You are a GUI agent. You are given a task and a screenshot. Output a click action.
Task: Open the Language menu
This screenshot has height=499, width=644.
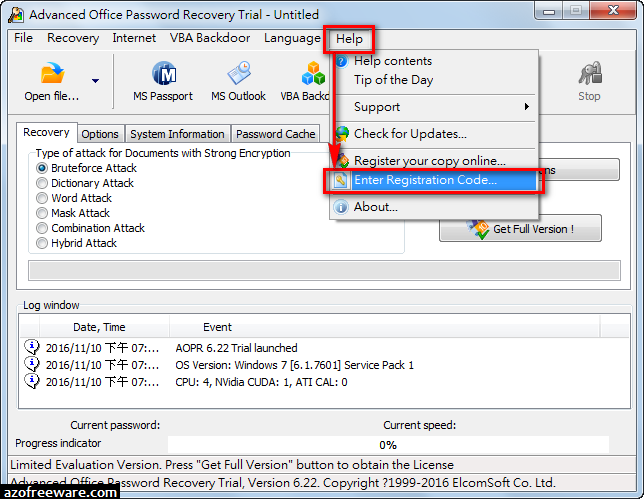(292, 38)
